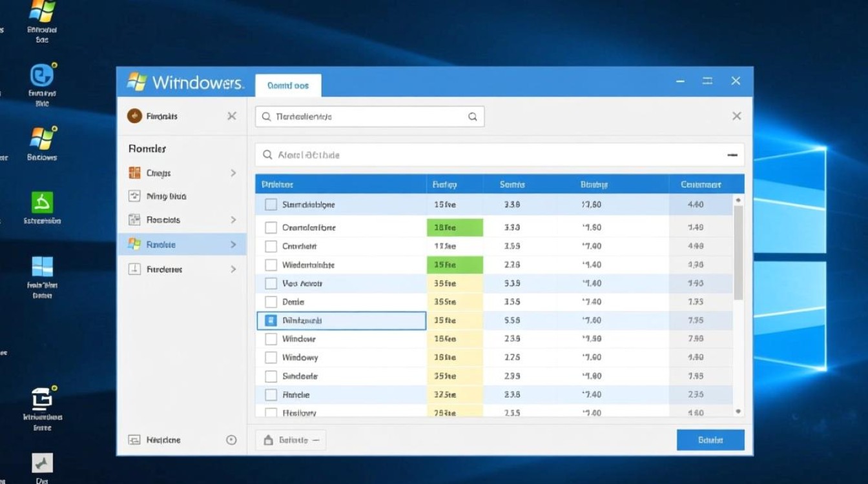This screenshot has width=868, height=484.
Task: Click the home icon on the bottom-left button
Action: [x=267, y=439]
